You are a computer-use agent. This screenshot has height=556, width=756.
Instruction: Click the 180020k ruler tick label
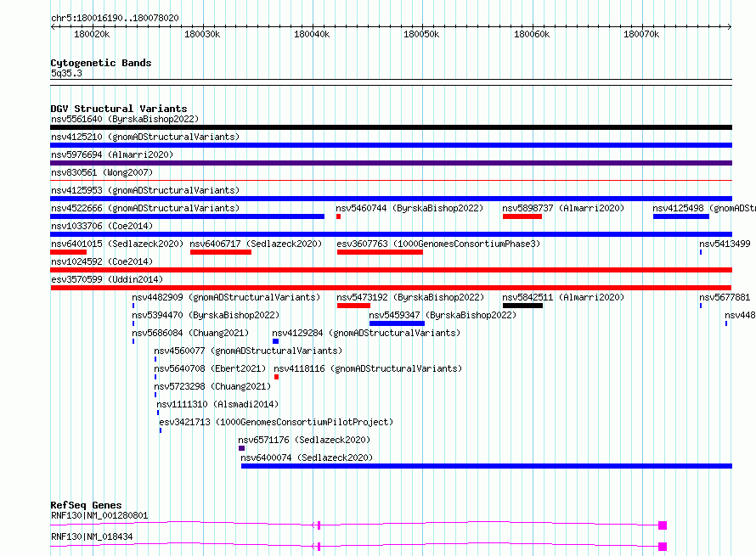(x=92, y=34)
